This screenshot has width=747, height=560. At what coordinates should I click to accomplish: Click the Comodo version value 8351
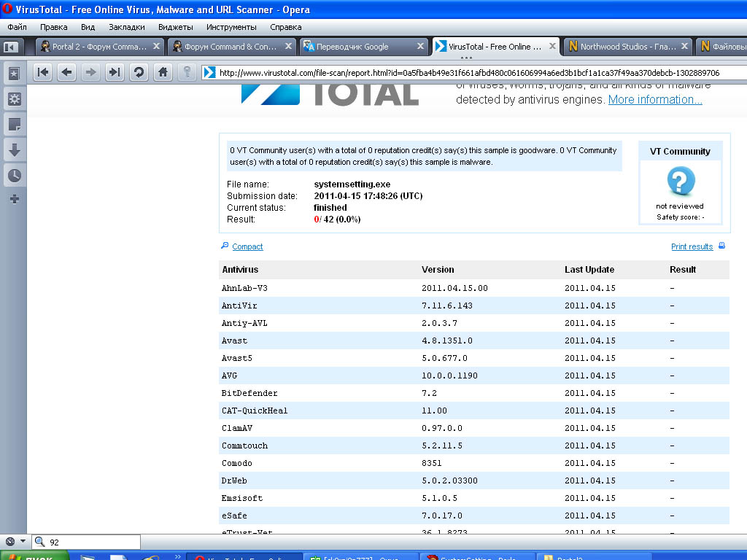coord(432,463)
